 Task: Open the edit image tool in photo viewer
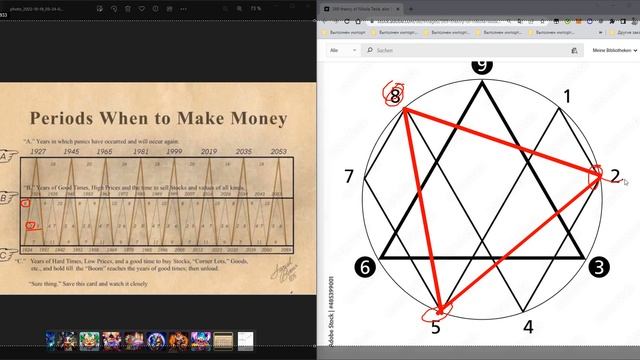pyautogui.click(x=100, y=9)
